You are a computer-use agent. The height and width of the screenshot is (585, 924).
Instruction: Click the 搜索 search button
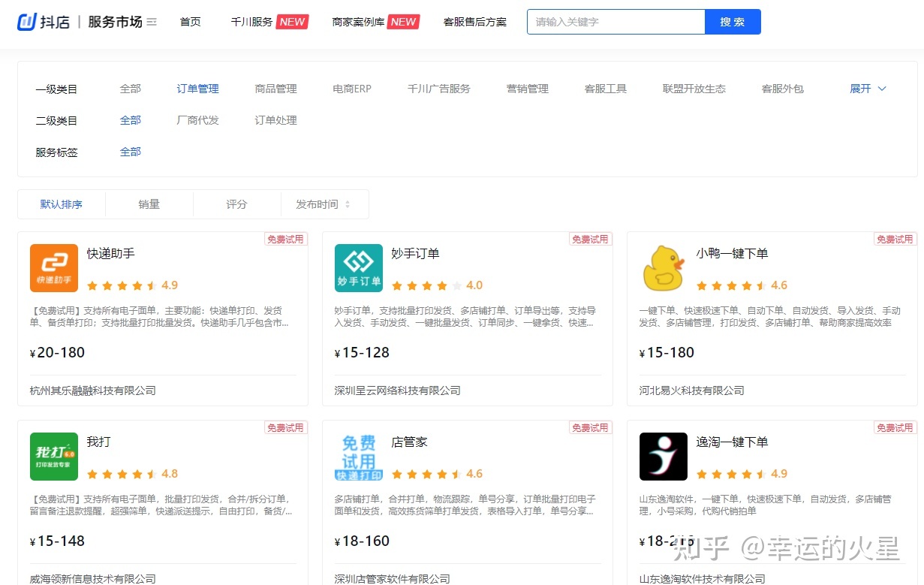pos(733,22)
